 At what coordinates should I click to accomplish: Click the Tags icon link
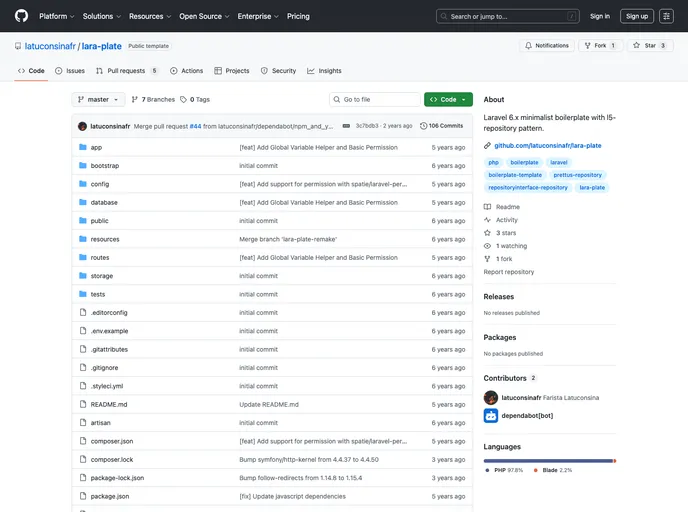(x=190, y=100)
